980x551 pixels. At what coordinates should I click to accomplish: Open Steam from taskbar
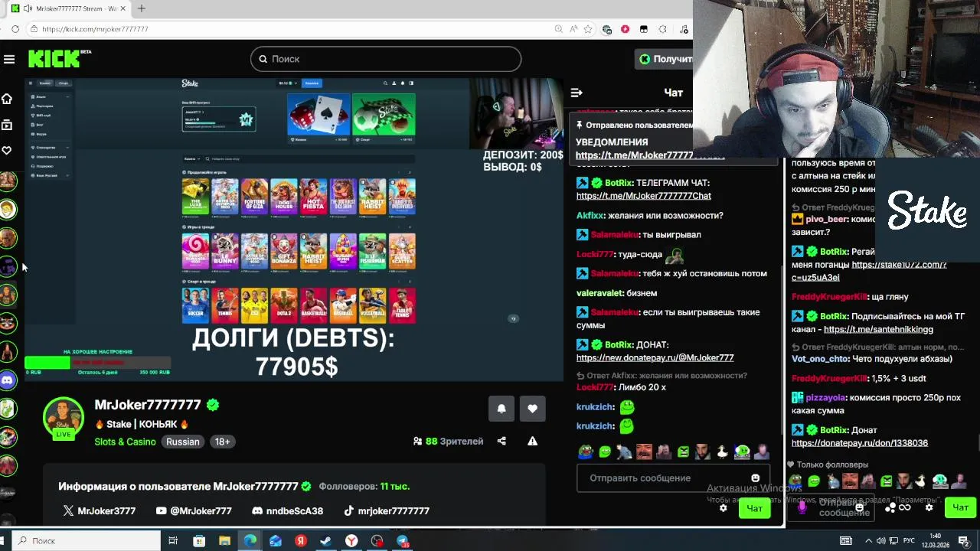point(325,541)
